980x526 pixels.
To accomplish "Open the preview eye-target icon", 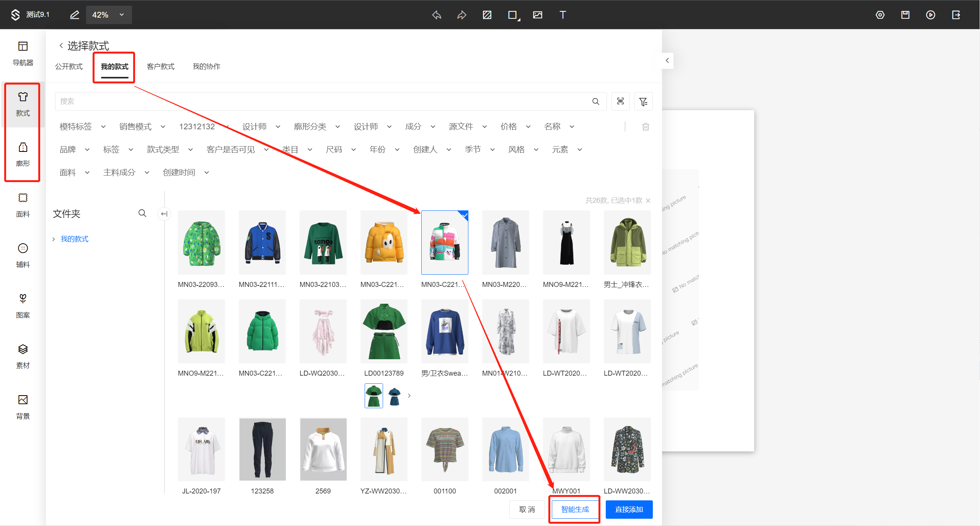I will [x=880, y=15].
